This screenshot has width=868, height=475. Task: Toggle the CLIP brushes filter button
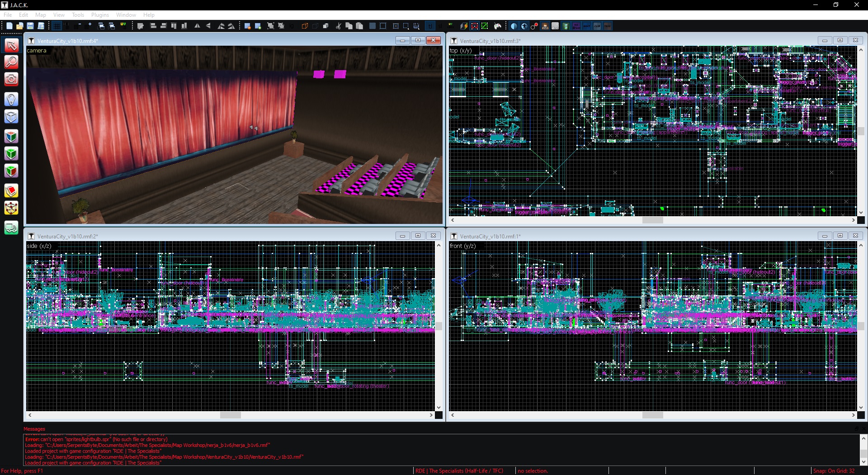(597, 26)
